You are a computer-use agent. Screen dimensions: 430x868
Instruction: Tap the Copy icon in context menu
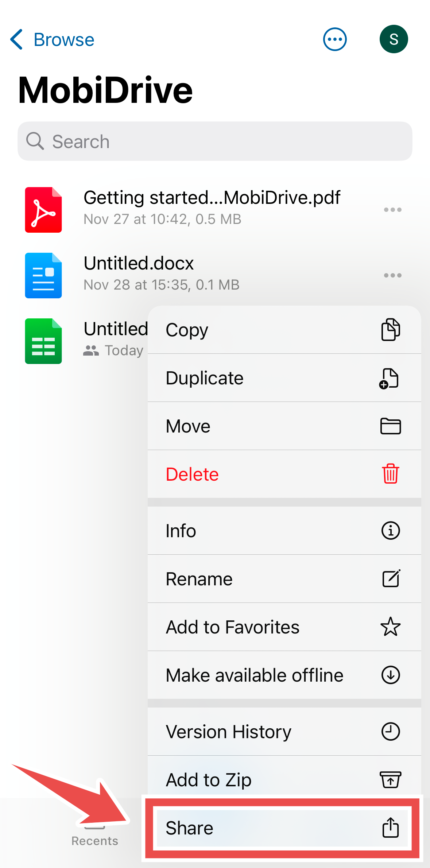click(x=391, y=330)
